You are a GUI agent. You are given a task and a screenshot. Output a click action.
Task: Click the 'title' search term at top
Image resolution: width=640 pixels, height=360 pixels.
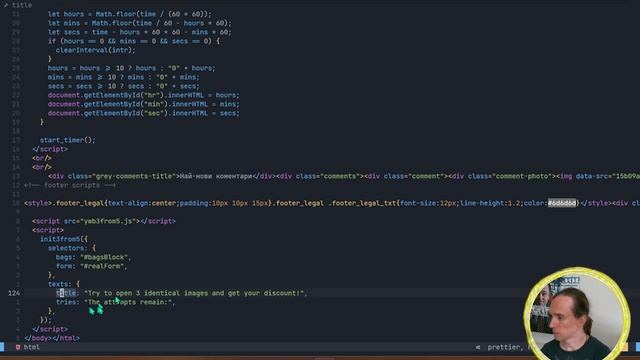pyautogui.click(x=22, y=5)
